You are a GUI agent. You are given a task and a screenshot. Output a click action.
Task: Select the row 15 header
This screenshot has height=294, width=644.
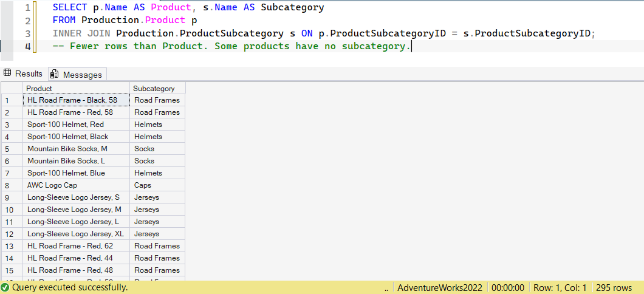pyautogui.click(x=12, y=270)
